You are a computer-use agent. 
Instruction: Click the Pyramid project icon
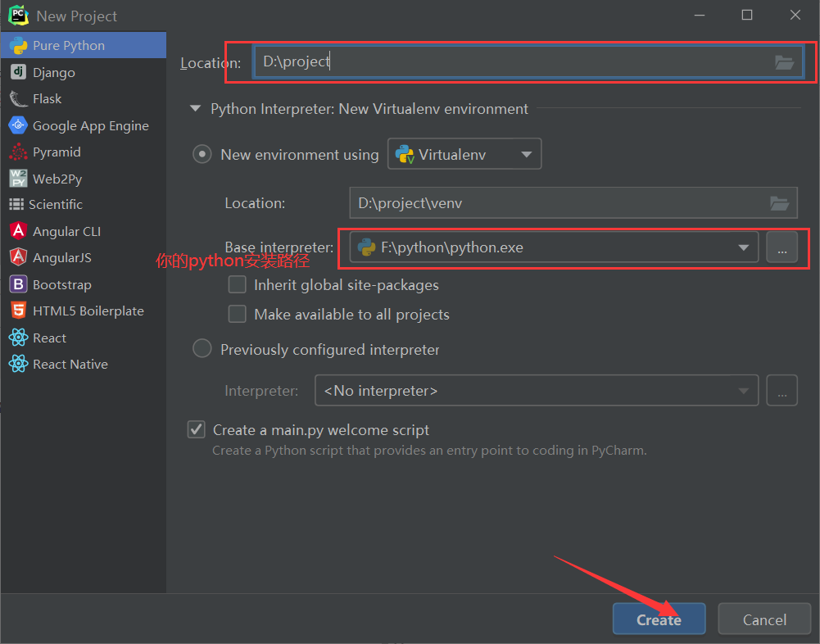(18, 152)
